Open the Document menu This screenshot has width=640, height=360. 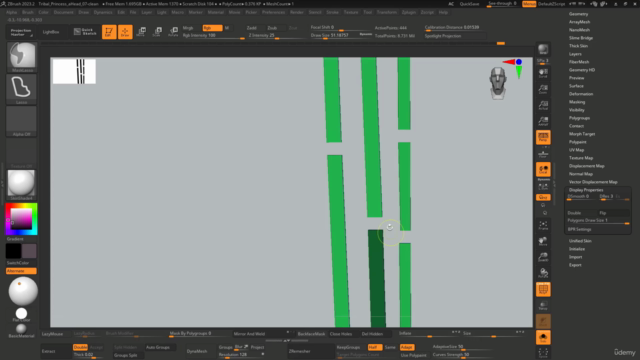coord(64,12)
